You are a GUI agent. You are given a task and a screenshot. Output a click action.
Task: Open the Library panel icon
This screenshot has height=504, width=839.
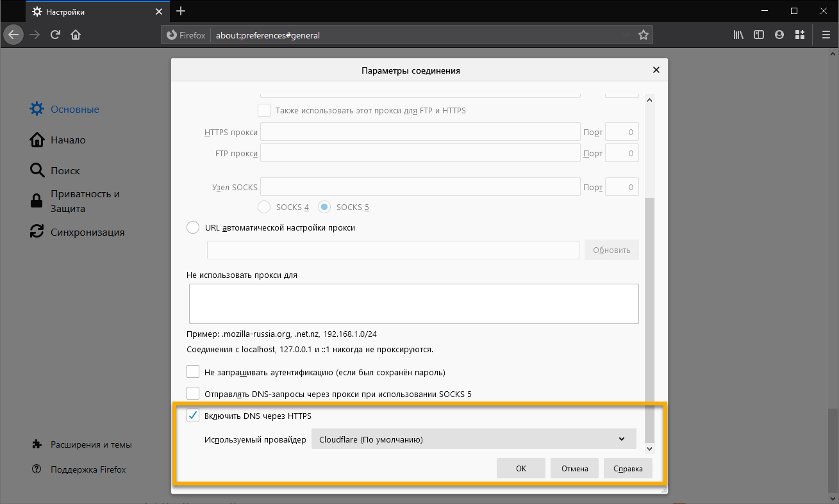738,35
